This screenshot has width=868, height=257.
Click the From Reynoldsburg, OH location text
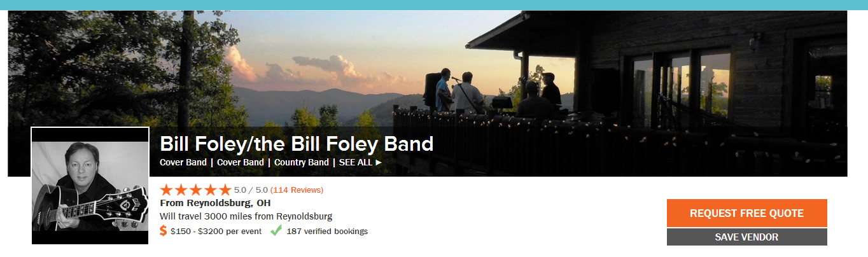point(215,204)
